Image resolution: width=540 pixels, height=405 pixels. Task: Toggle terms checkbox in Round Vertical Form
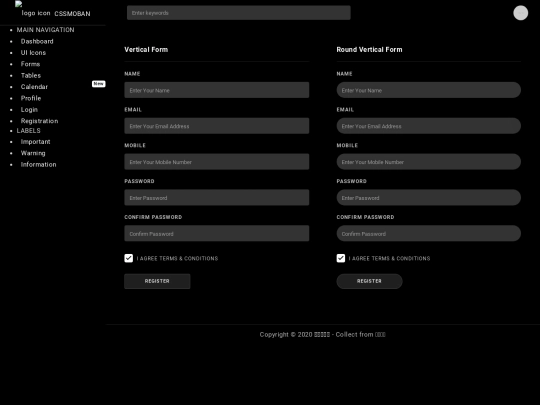click(x=341, y=258)
